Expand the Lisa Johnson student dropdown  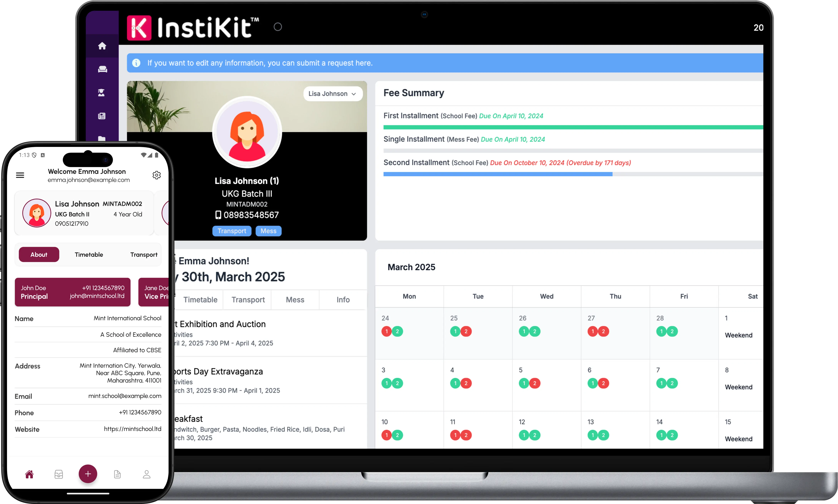point(333,94)
